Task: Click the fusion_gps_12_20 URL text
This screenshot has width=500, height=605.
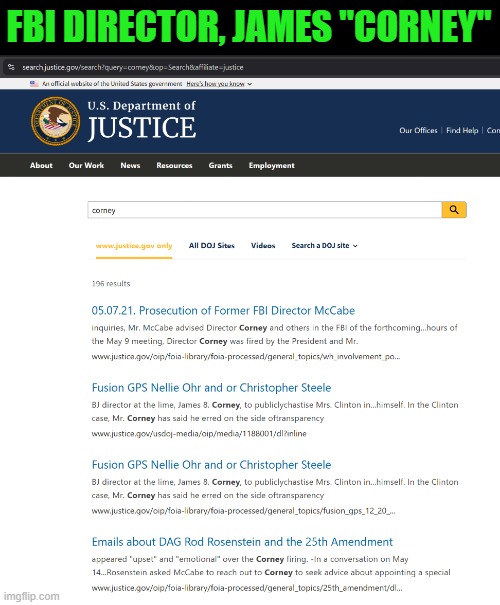Action: point(243,511)
